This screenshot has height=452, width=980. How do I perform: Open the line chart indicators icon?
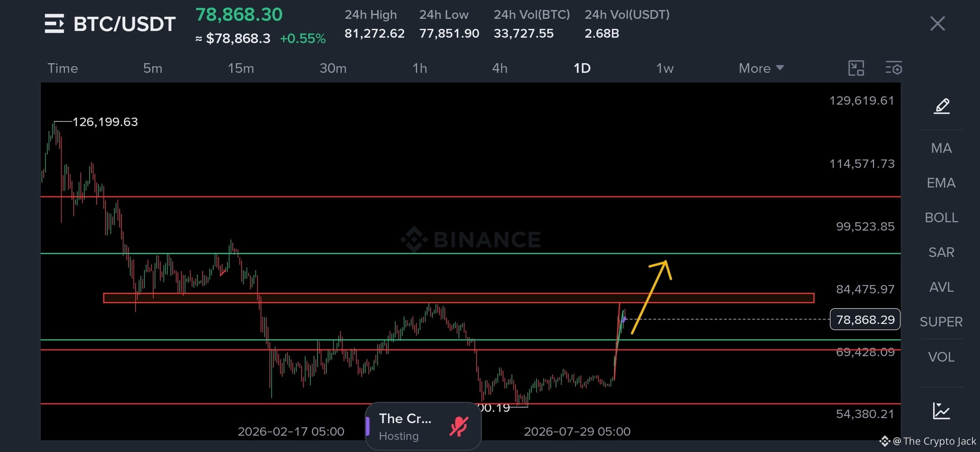coord(941,411)
